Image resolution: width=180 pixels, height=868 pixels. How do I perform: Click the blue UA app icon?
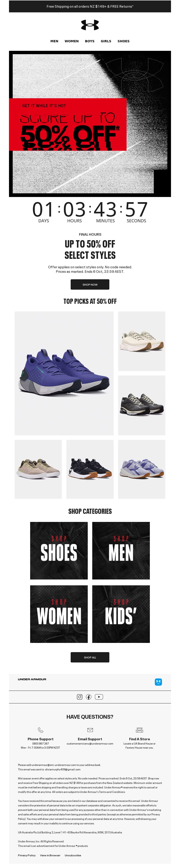(x=158, y=682)
